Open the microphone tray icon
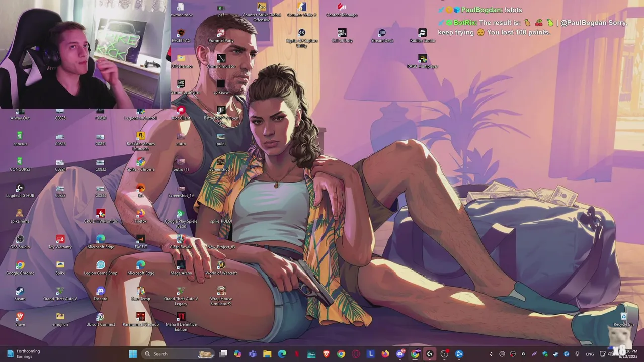This screenshot has height=362, width=644. click(x=577, y=354)
